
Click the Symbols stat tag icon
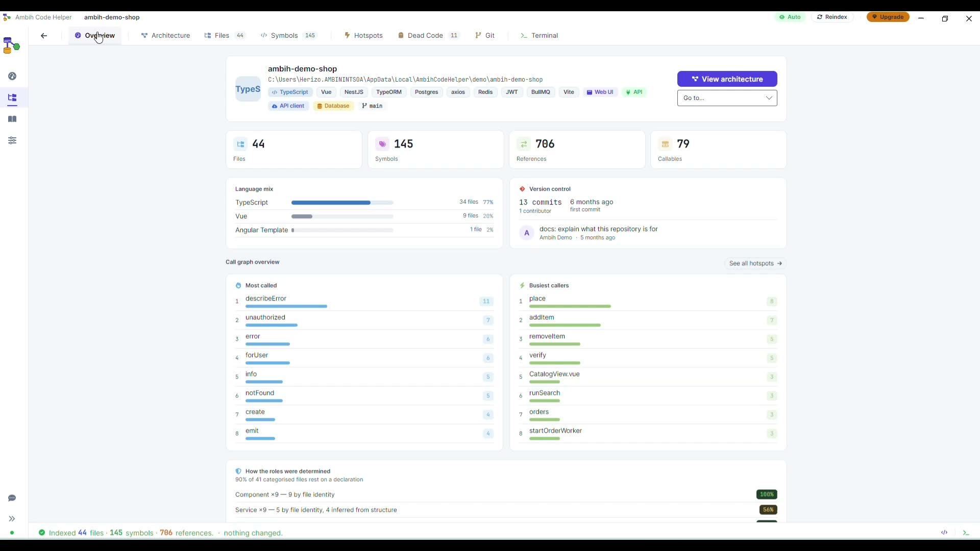[x=382, y=144]
